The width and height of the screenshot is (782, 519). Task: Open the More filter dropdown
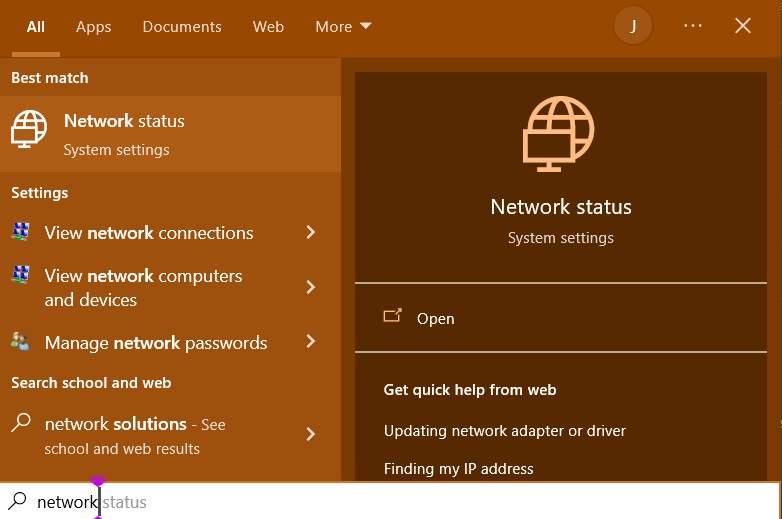coord(343,27)
